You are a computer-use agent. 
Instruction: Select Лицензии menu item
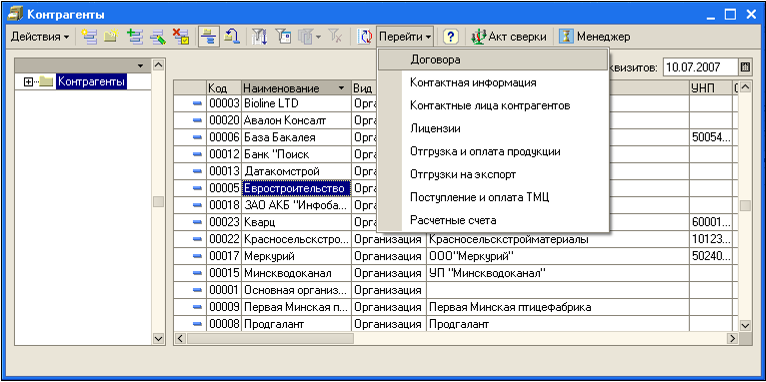coord(493,128)
